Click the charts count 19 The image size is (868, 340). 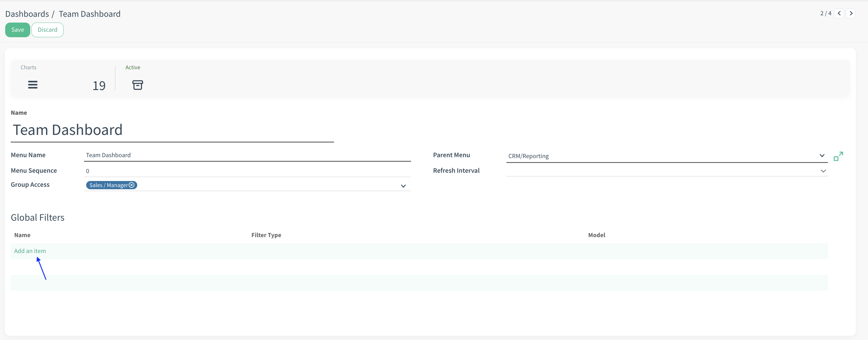click(99, 85)
